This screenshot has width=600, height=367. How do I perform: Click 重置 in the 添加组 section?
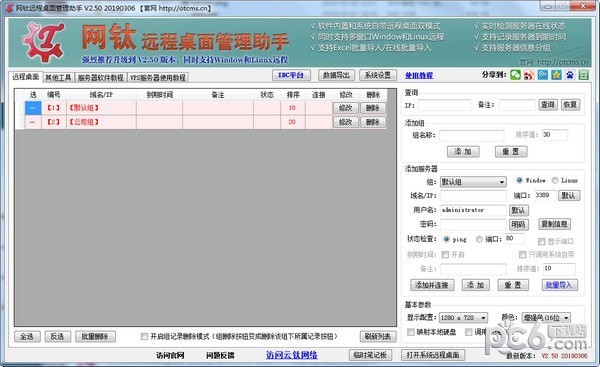(x=511, y=152)
